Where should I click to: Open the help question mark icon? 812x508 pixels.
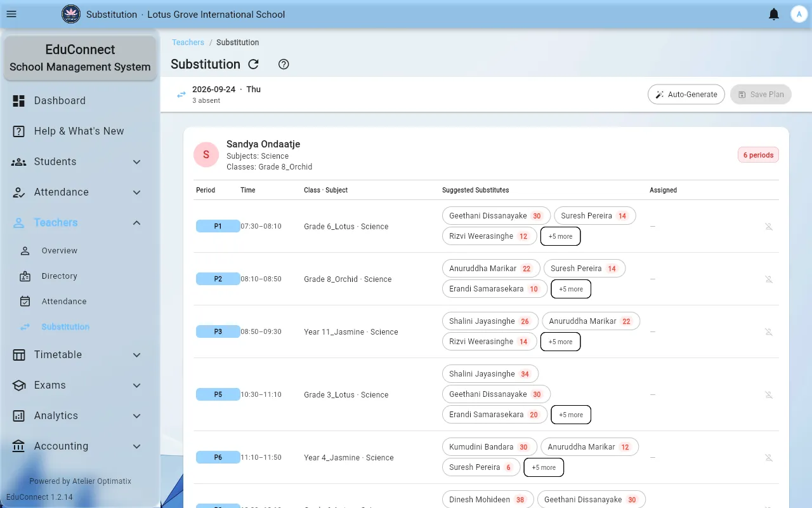tap(284, 64)
